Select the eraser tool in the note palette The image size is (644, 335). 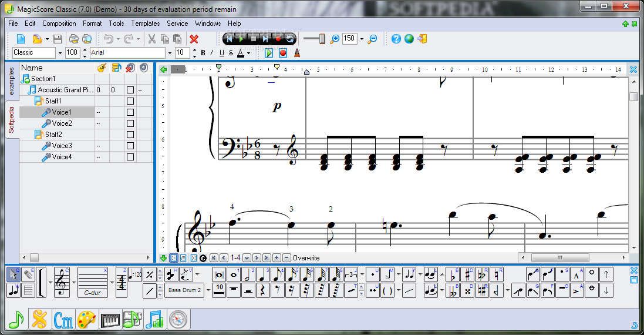(x=28, y=274)
